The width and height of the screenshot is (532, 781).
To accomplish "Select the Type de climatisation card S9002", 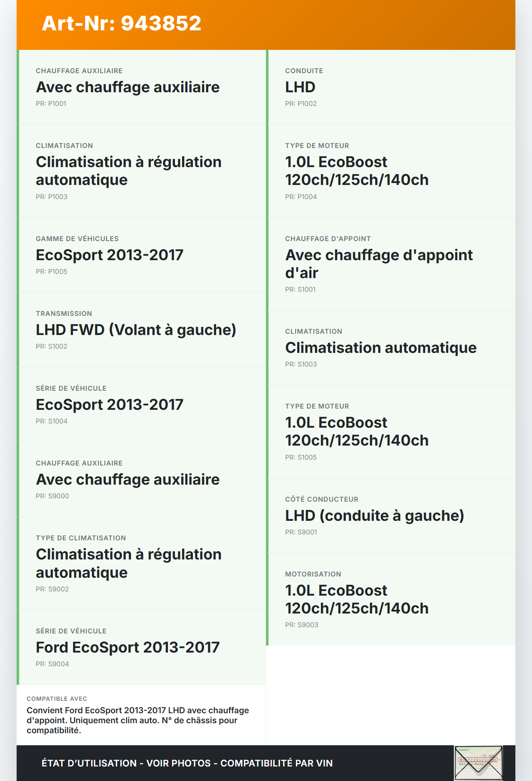I will (141, 563).
